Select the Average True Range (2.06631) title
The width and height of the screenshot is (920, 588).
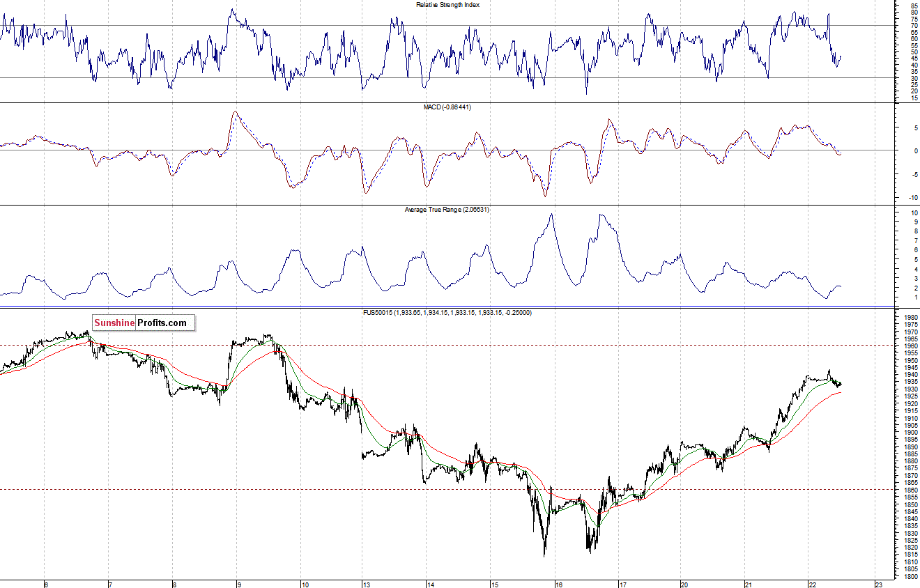click(447, 209)
